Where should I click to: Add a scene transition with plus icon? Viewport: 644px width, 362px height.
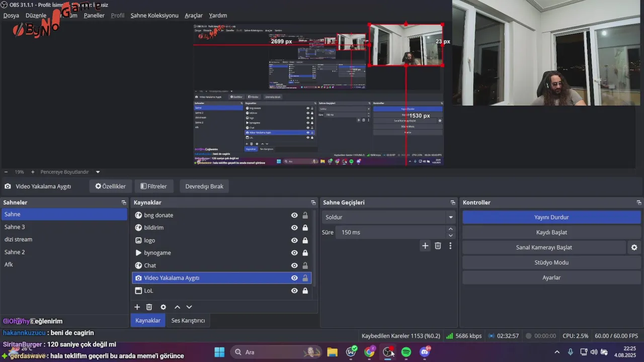point(425,246)
